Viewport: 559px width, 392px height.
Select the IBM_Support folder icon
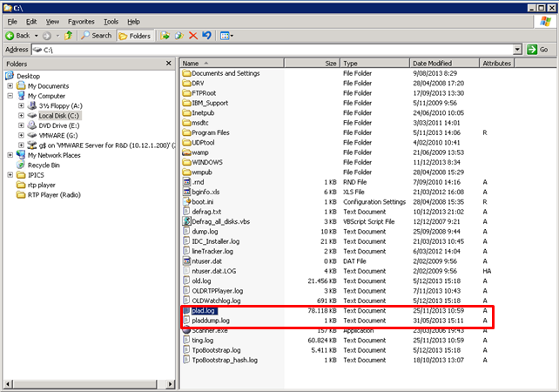pyautogui.click(x=187, y=103)
